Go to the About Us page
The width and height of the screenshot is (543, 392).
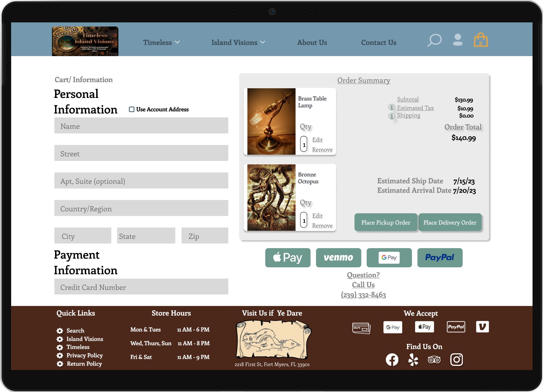(312, 43)
